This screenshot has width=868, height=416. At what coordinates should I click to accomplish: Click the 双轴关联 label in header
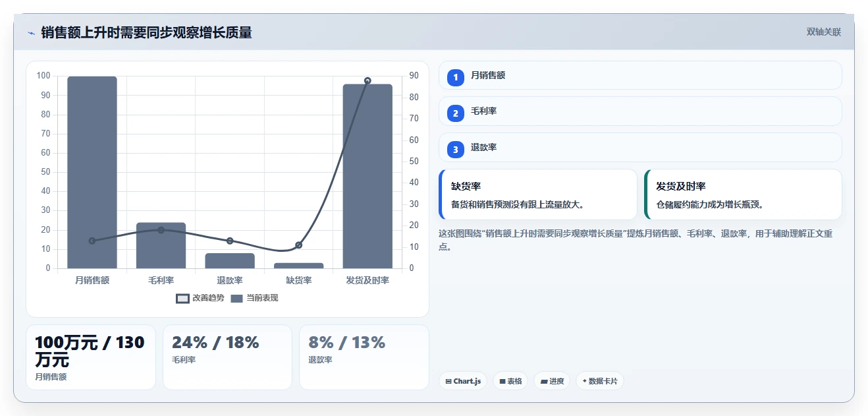coord(824,32)
